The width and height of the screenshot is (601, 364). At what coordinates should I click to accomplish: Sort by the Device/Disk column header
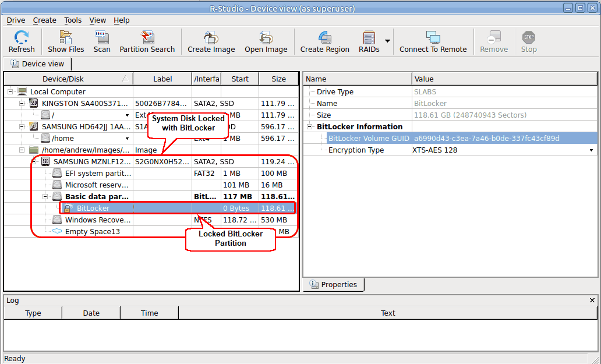(68, 79)
